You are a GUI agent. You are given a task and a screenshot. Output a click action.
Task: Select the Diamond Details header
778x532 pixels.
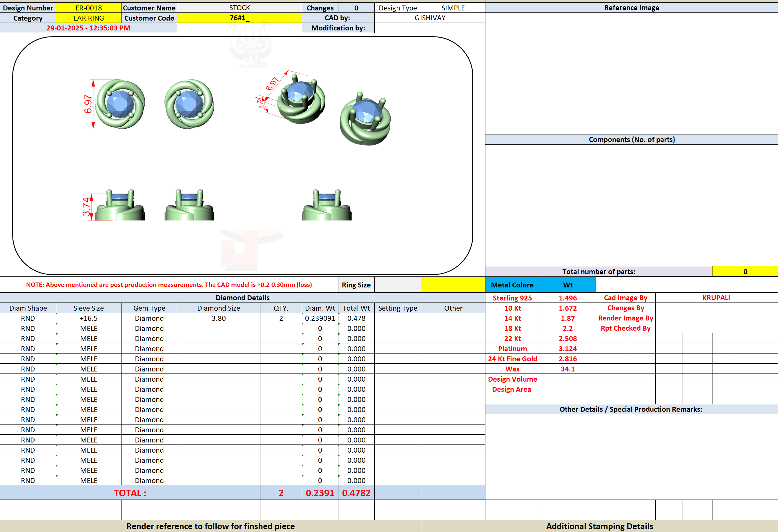[x=242, y=298]
